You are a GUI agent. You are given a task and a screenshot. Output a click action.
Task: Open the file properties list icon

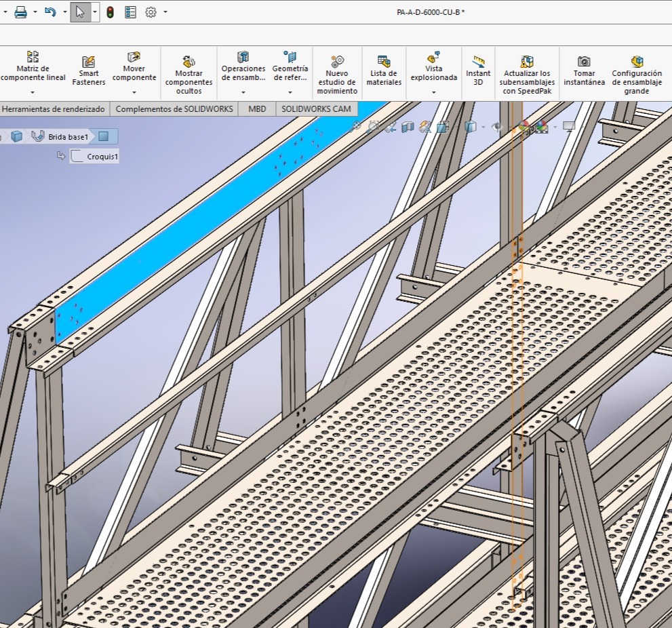pos(131,12)
